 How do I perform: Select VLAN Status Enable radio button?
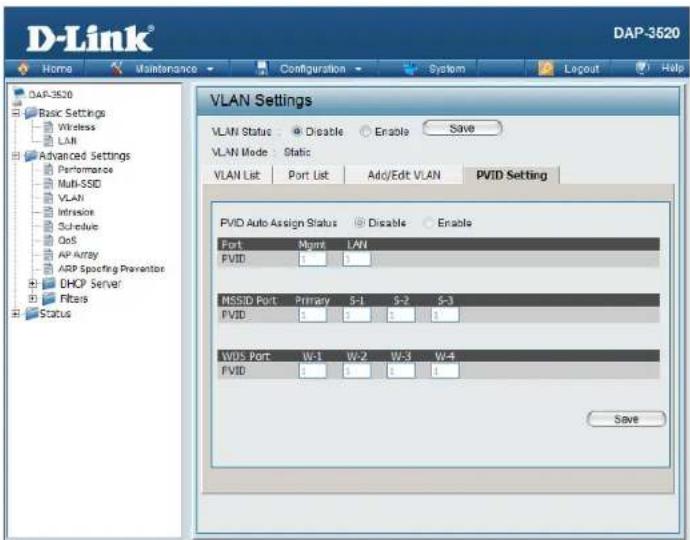tap(365, 131)
